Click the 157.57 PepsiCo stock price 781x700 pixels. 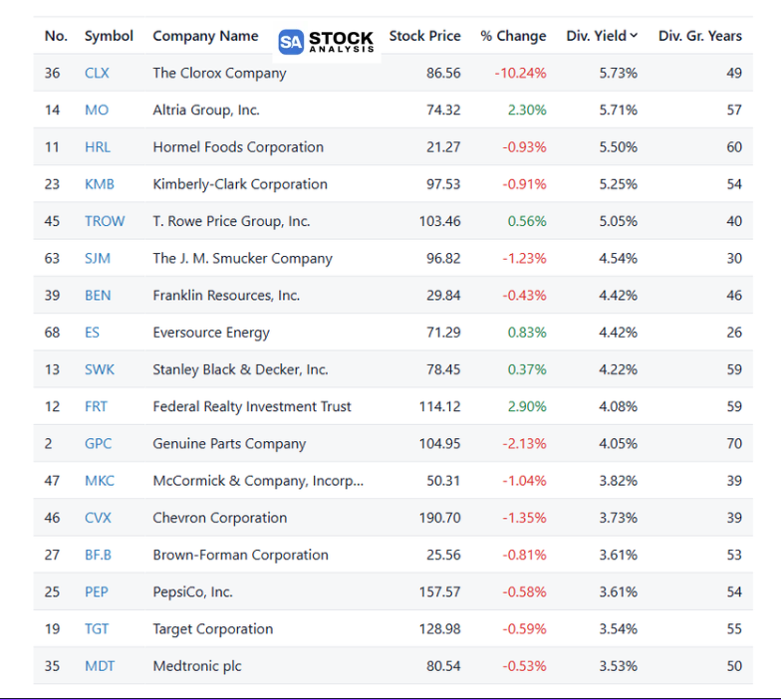[440, 591]
